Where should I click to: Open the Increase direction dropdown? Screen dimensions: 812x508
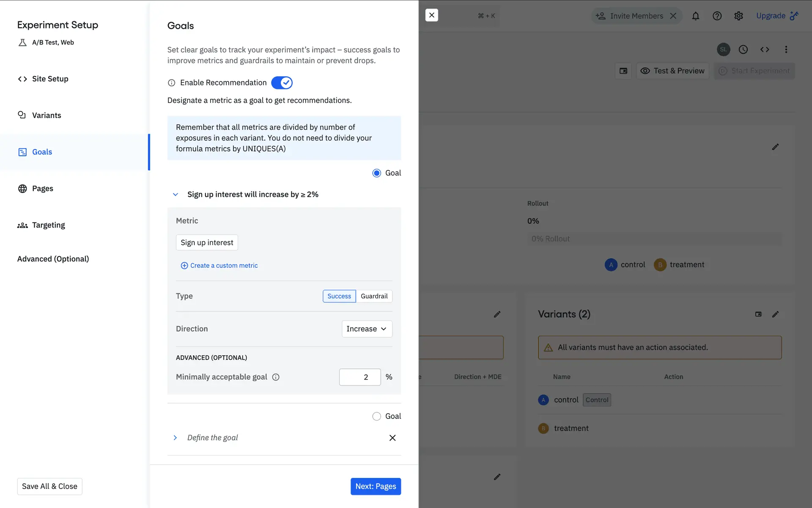[x=367, y=329]
